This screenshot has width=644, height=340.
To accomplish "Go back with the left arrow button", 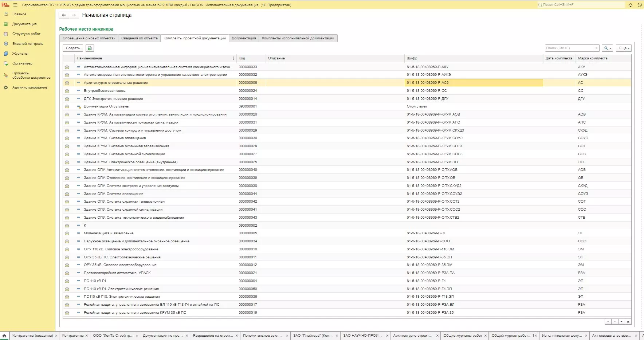I will coord(64,15).
